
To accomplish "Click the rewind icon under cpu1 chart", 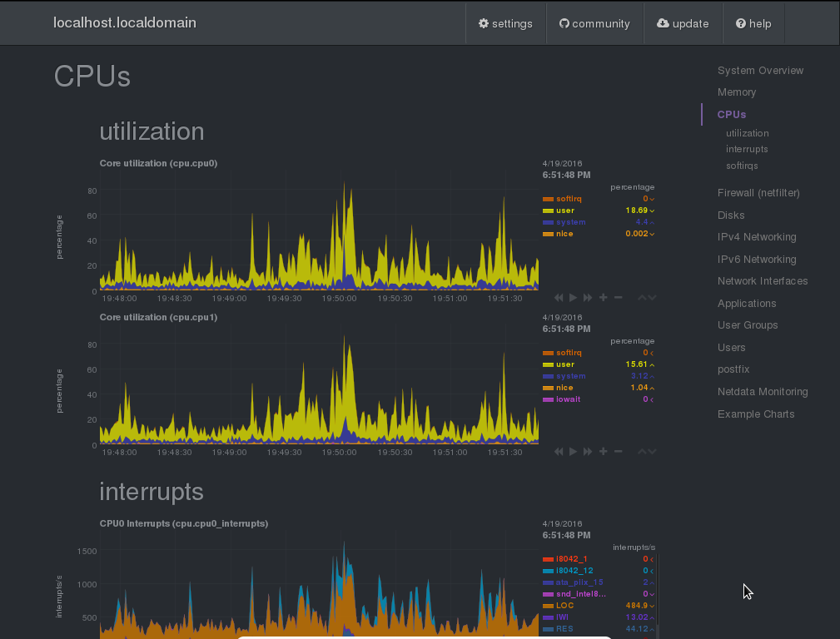I will (559, 452).
